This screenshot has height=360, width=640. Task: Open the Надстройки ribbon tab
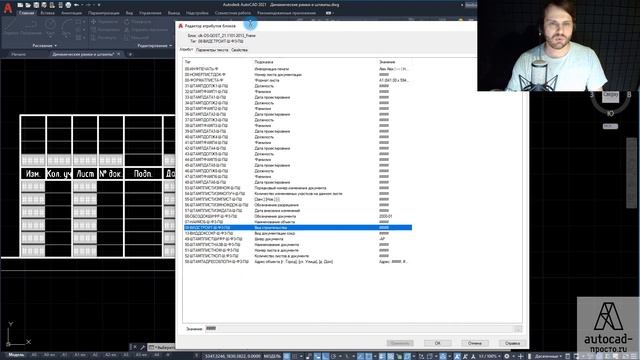pos(197,13)
